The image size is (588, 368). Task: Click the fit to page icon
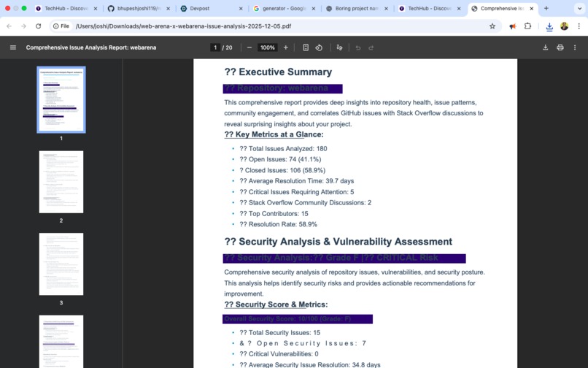[x=306, y=47]
